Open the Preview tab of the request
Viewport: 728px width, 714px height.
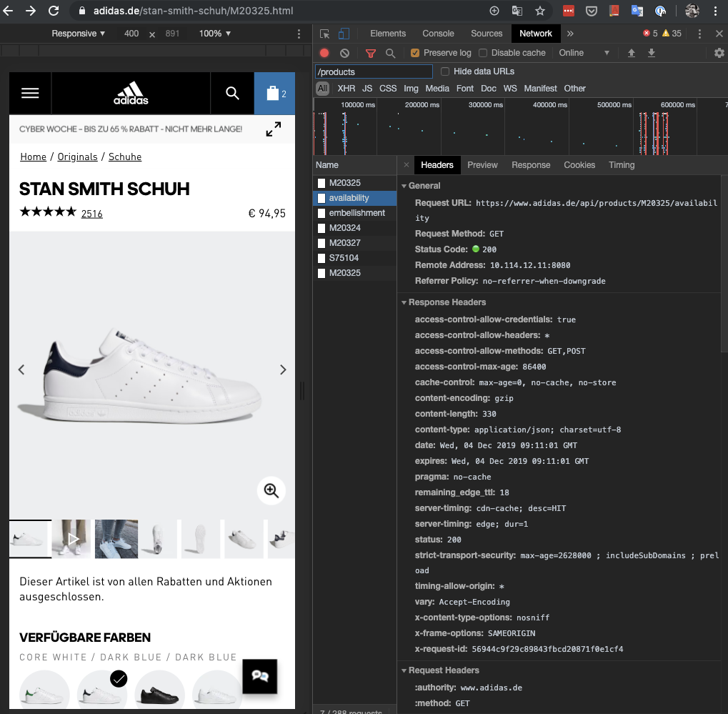(482, 165)
